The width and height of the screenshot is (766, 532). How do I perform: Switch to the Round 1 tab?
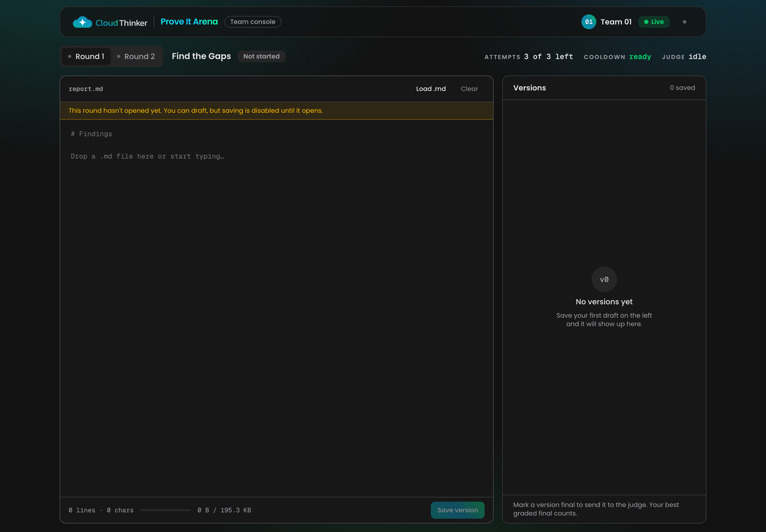coord(86,57)
